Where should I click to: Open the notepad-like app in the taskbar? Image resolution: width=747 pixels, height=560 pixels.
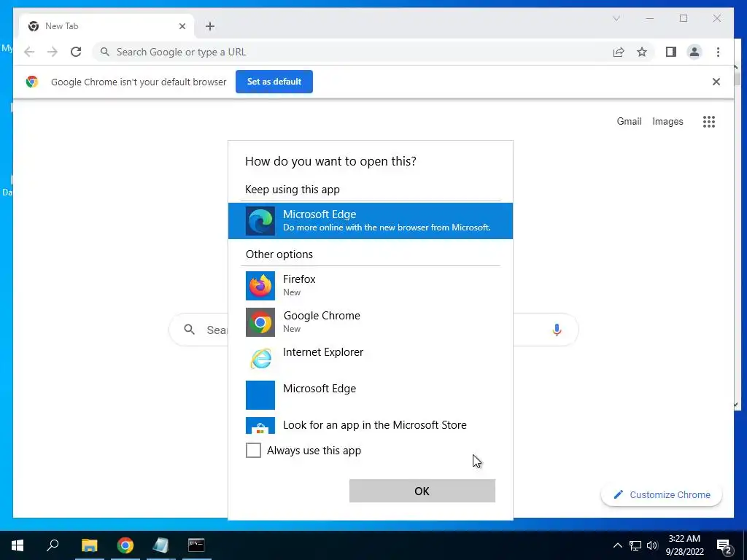click(x=160, y=545)
